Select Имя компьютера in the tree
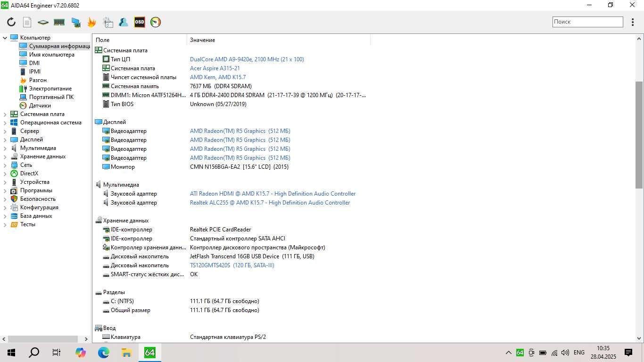Image resolution: width=644 pixels, height=362 pixels. 51,55
